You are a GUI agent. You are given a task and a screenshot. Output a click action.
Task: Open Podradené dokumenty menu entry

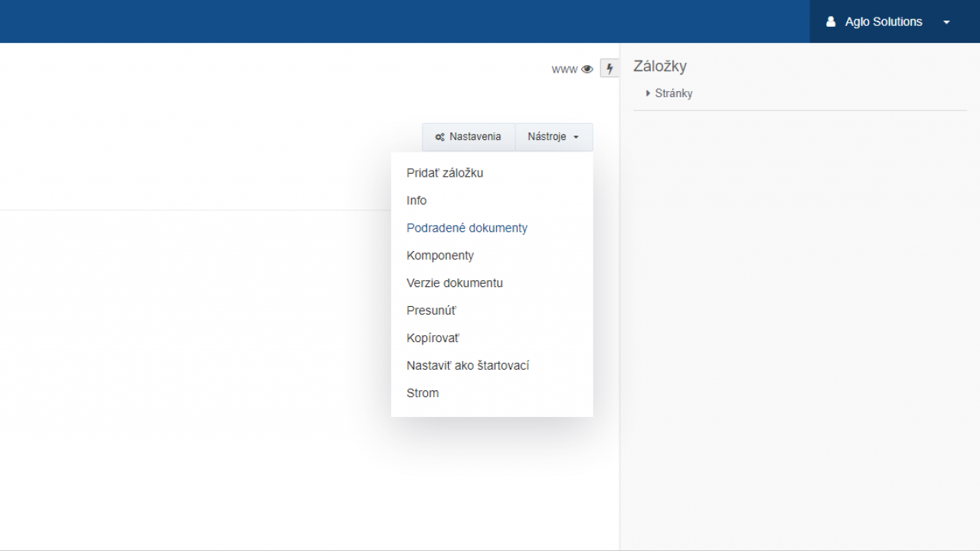[x=467, y=228]
